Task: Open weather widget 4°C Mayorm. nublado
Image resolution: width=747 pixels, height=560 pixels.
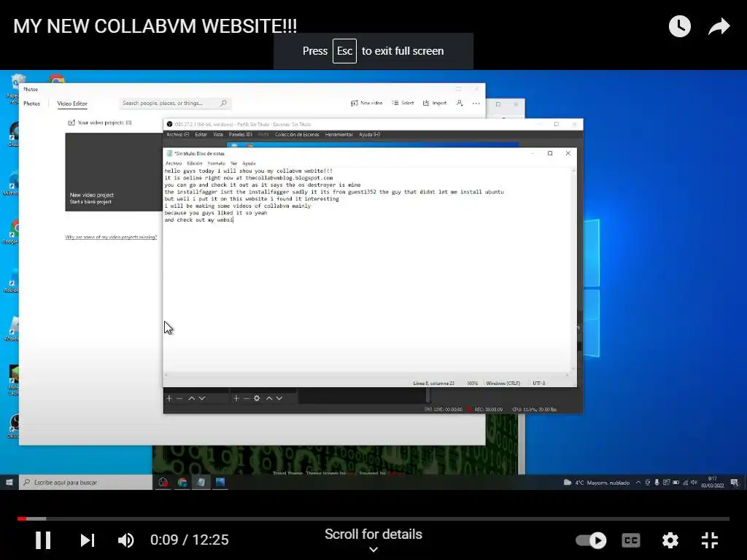Action: pyautogui.click(x=597, y=483)
